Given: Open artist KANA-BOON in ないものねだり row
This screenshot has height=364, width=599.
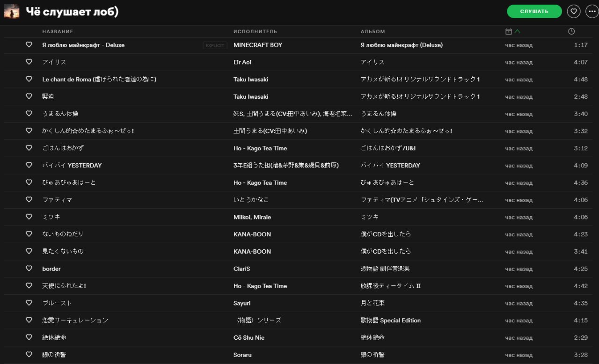Looking at the screenshot, I should coord(252,234).
